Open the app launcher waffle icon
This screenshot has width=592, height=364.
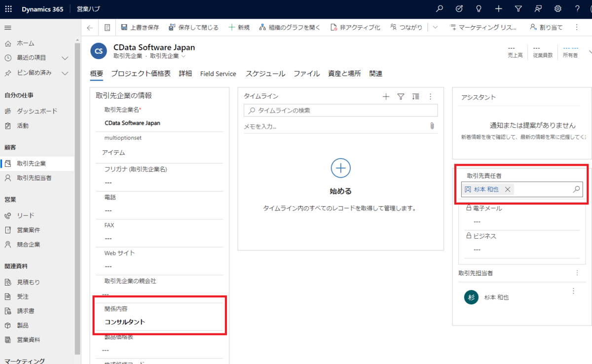(x=8, y=9)
